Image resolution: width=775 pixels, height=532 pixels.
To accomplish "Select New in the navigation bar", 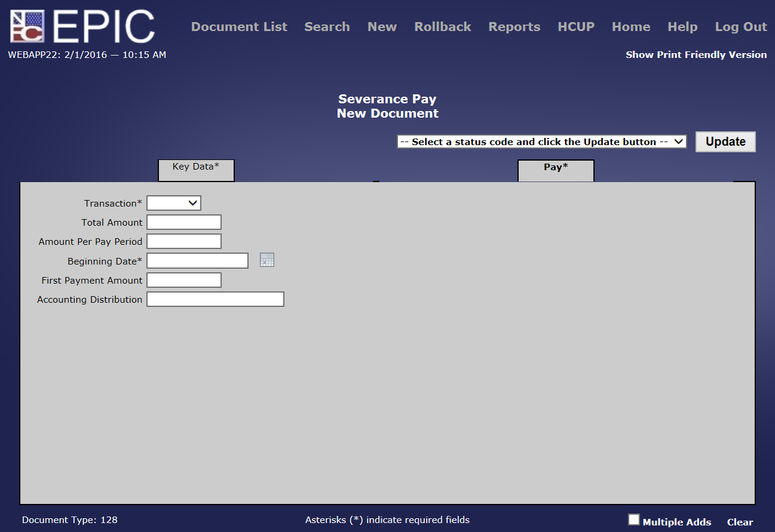I will click(x=382, y=27).
